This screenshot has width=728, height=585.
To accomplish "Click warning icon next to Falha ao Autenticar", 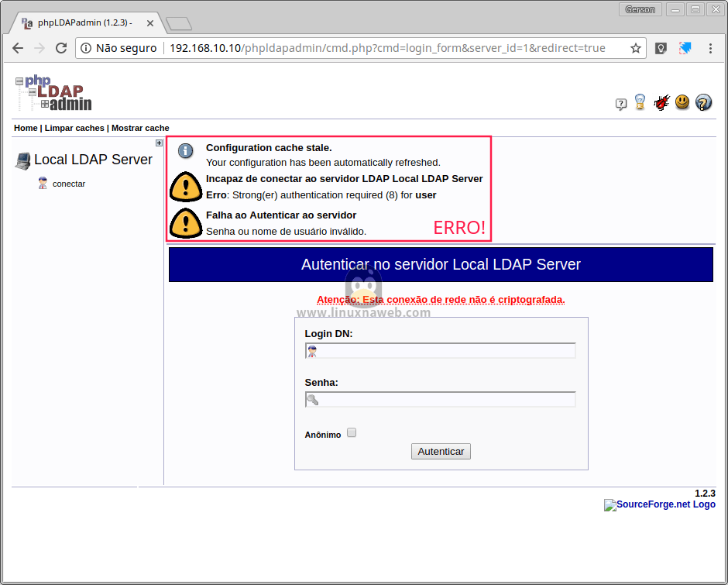I will pyautogui.click(x=186, y=223).
